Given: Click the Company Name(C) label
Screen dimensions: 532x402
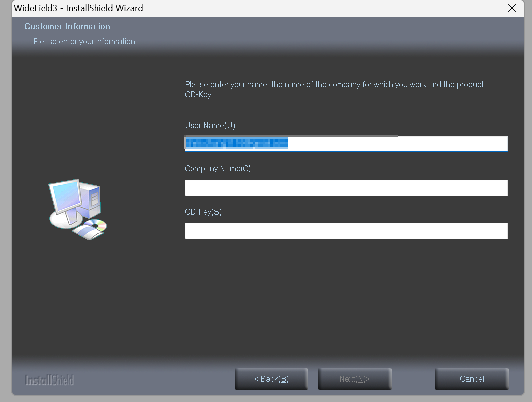Looking at the screenshot, I should (x=219, y=169).
